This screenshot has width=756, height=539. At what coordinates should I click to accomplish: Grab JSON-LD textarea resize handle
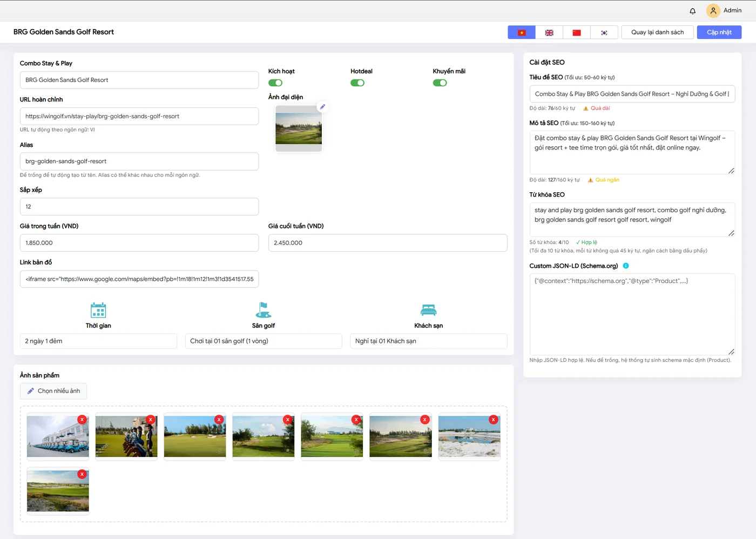(731, 352)
